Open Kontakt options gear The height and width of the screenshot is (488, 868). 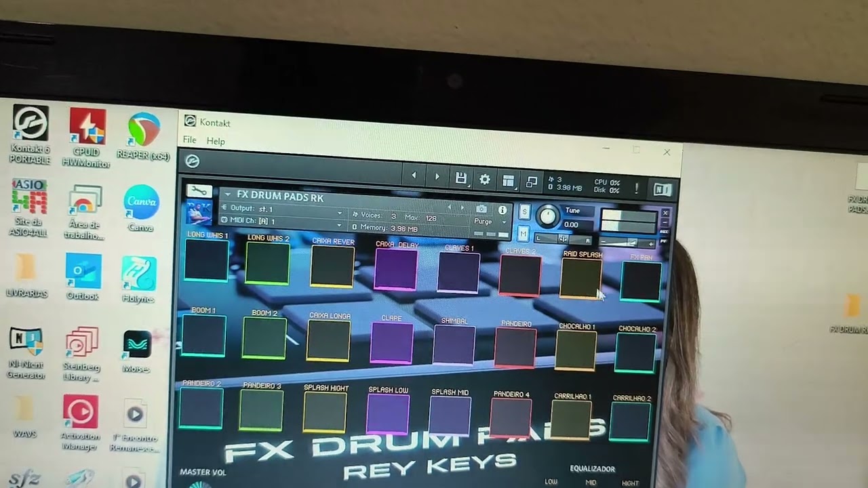pos(485,180)
